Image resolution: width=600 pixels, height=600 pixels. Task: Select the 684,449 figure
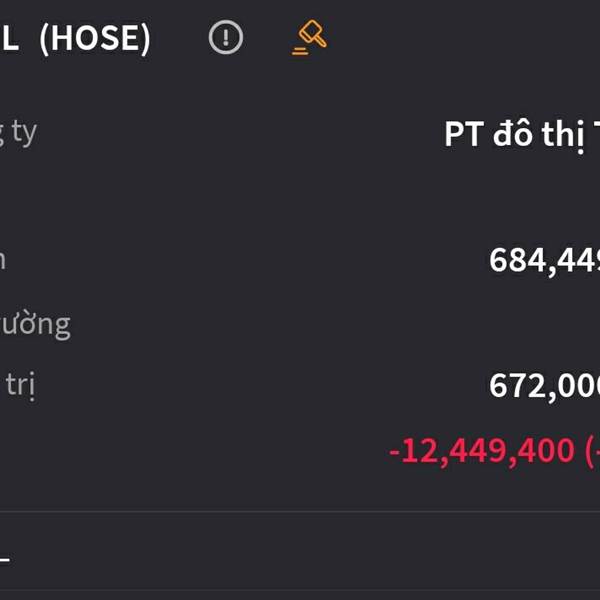click(x=544, y=260)
